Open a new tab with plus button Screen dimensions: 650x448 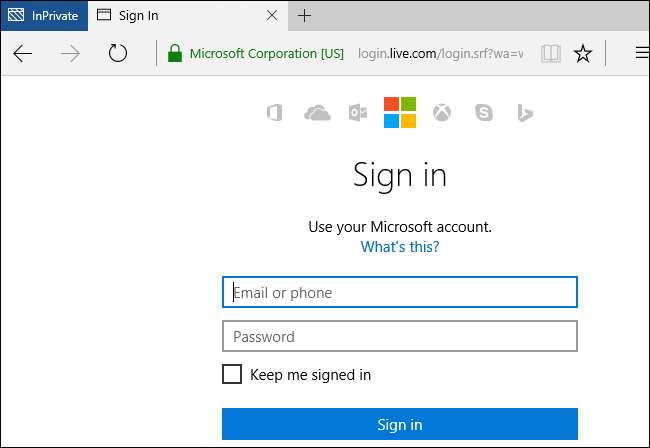click(304, 16)
